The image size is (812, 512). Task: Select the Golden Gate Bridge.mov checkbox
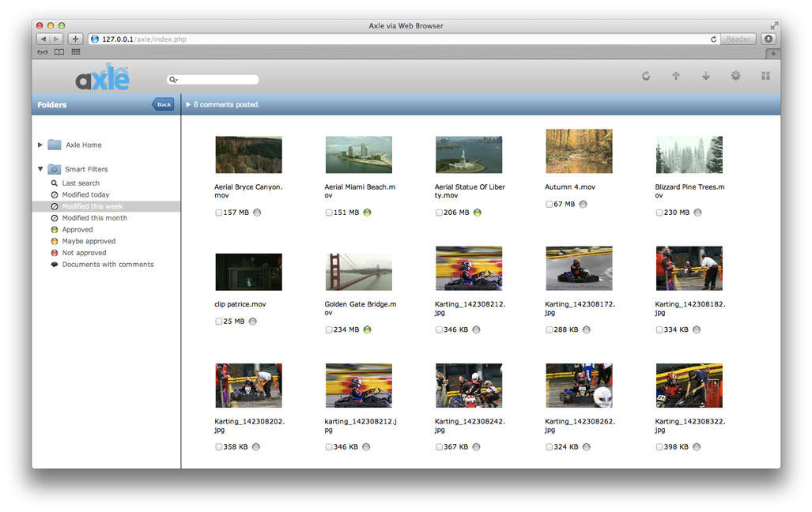click(x=329, y=329)
